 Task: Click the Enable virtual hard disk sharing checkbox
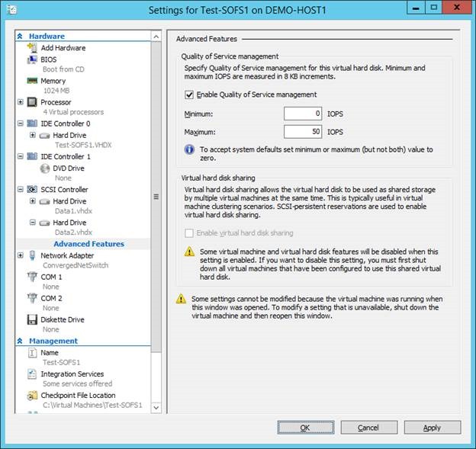point(189,233)
